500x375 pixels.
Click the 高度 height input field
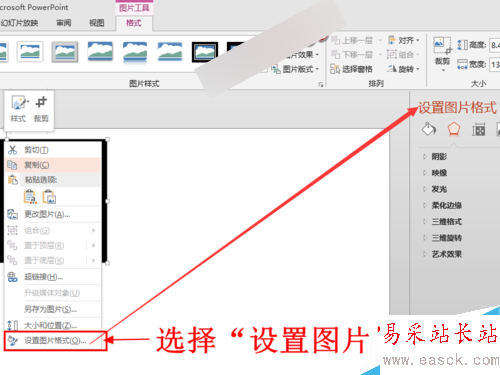[495, 45]
